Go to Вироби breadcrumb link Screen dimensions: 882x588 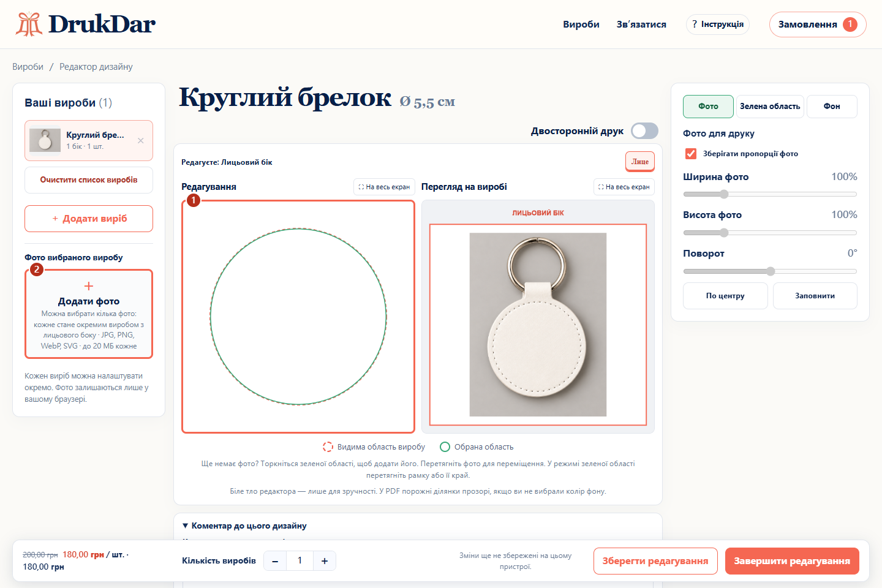pyautogui.click(x=28, y=67)
